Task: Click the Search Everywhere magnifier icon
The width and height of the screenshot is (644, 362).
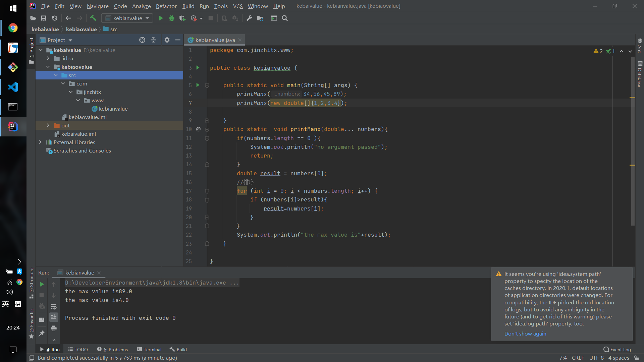Action: click(285, 18)
